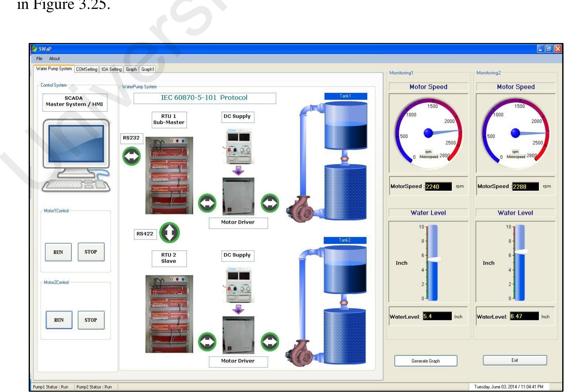Click the Generate Graph button
Viewport: 567px width, 392px height.
tap(426, 361)
